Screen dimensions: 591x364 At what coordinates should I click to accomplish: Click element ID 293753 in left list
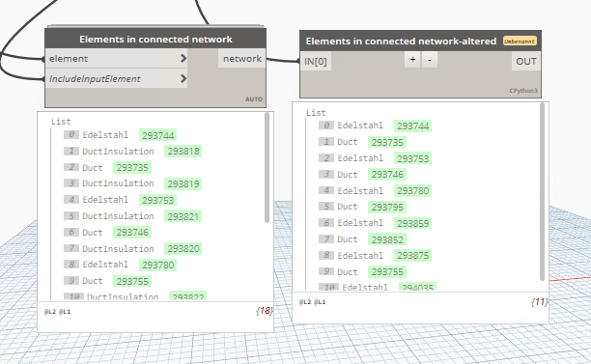coord(158,200)
